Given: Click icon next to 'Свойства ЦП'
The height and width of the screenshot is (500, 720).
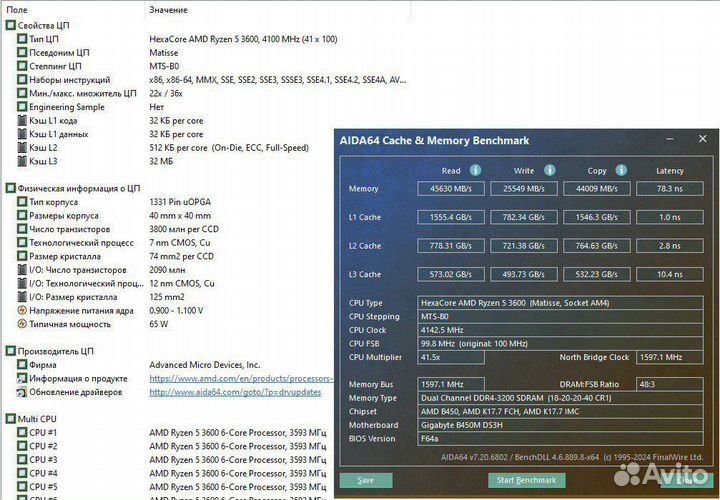Looking at the screenshot, I should coord(11,25).
